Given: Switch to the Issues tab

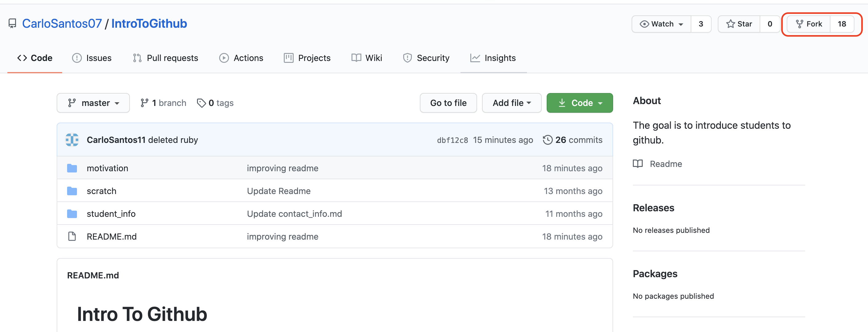Looking at the screenshot, I should (92, 58).
